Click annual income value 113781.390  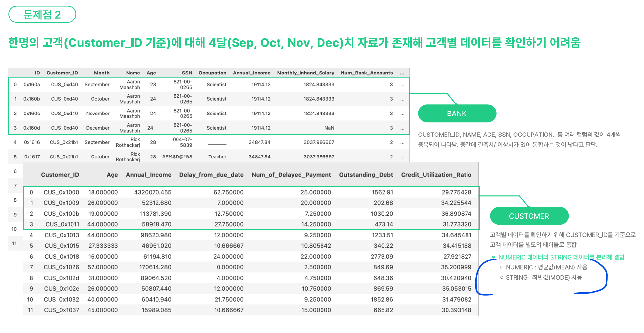[156, 214]
